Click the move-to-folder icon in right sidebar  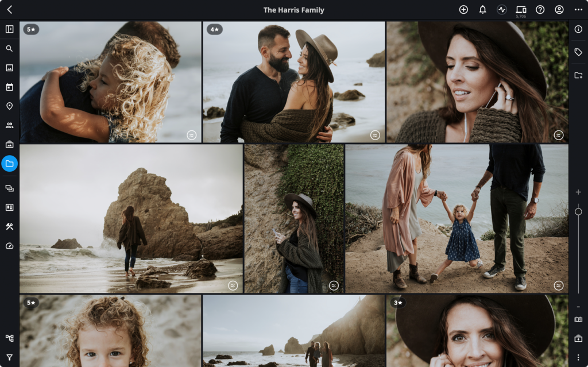[578, 75]
